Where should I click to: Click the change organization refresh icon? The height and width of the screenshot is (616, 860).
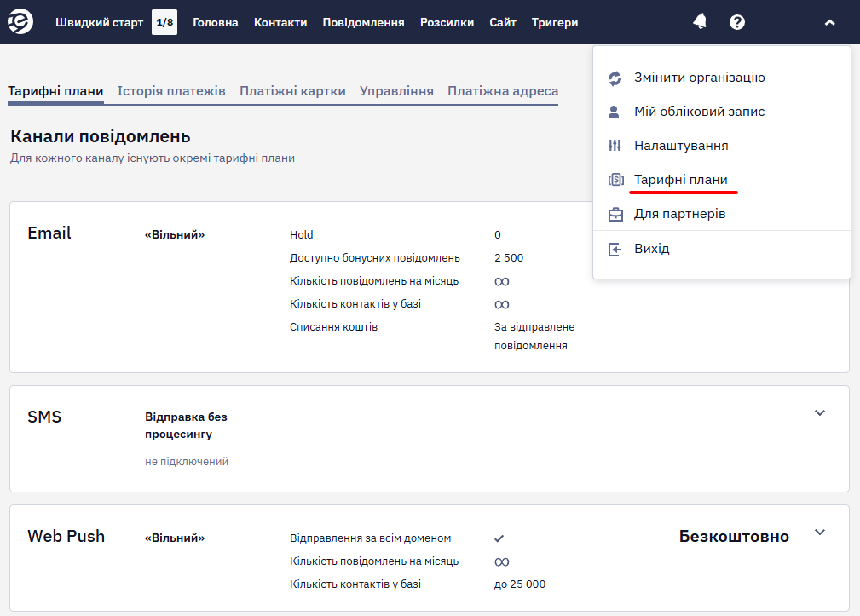click(615, 78)
